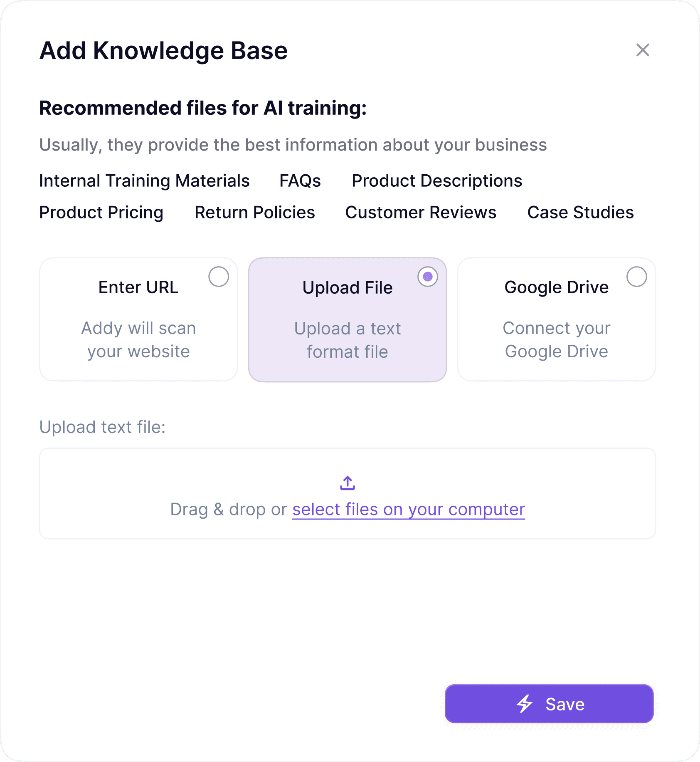
Task: Select the Upload File radio button
Action: pos(428,275)
